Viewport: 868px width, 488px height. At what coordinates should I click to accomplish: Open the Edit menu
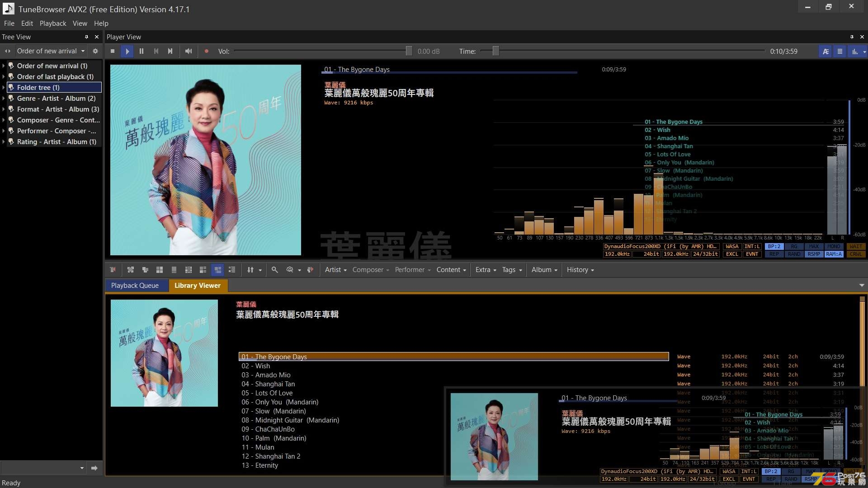click(x=27, y=23)
